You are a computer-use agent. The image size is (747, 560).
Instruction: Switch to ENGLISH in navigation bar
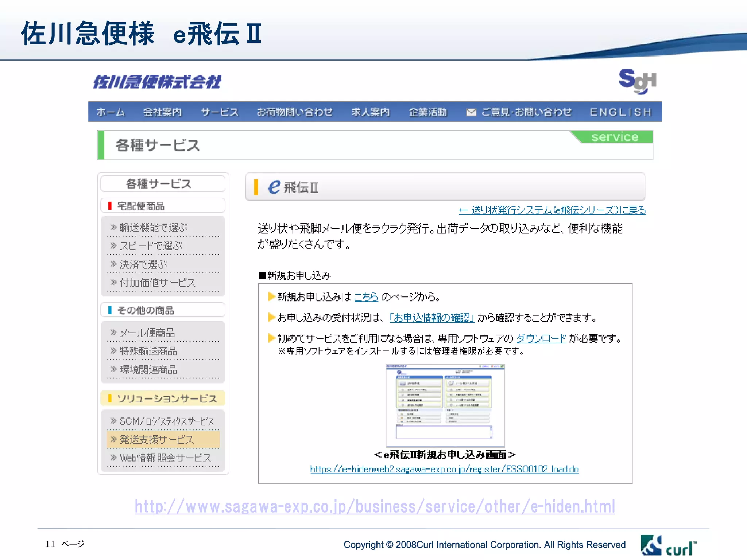621,112
